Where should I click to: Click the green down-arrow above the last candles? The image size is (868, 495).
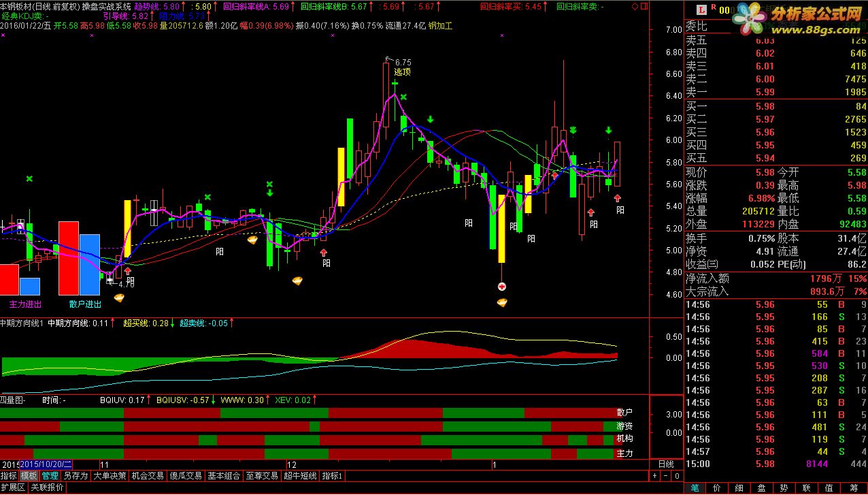tap(608, 130)
